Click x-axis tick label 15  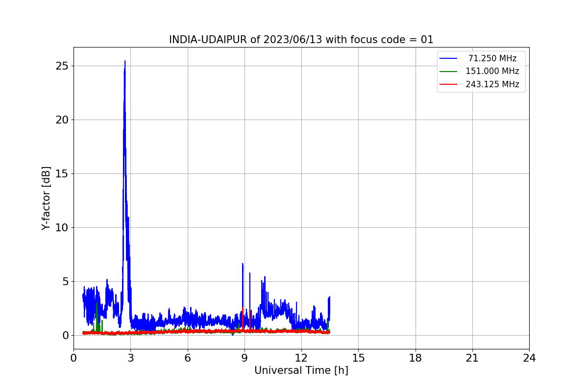pyautogui.click(x=358, y=358)
